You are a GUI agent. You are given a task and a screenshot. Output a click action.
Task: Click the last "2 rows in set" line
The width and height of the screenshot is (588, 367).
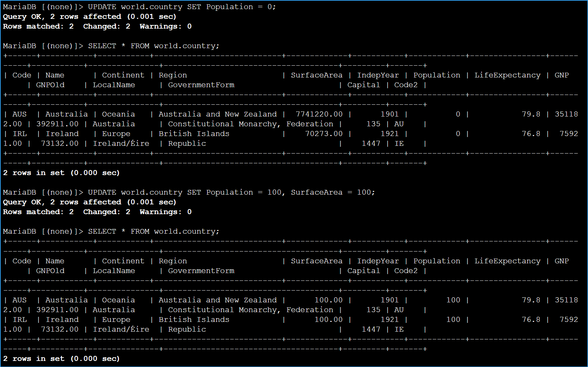tap(61, 359)
